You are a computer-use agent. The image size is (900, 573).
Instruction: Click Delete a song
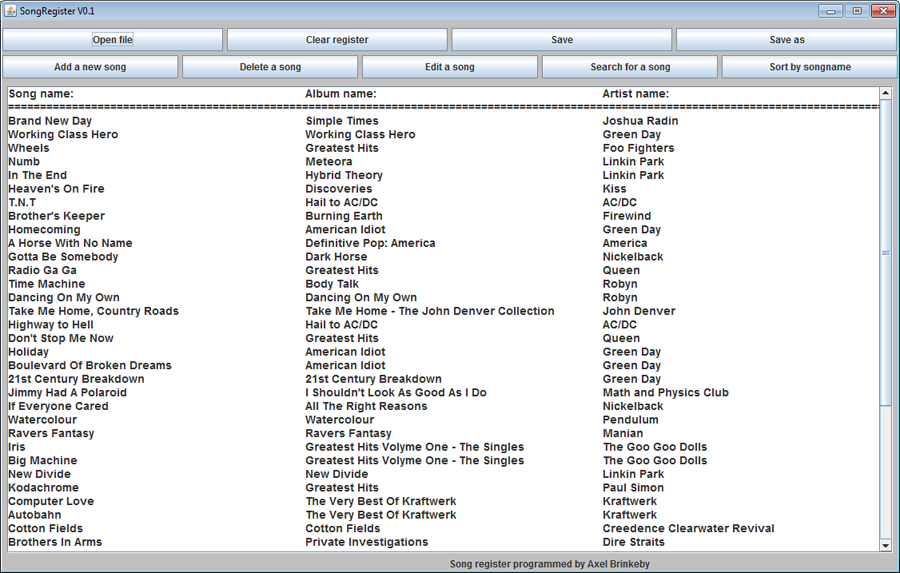(270, 67)
